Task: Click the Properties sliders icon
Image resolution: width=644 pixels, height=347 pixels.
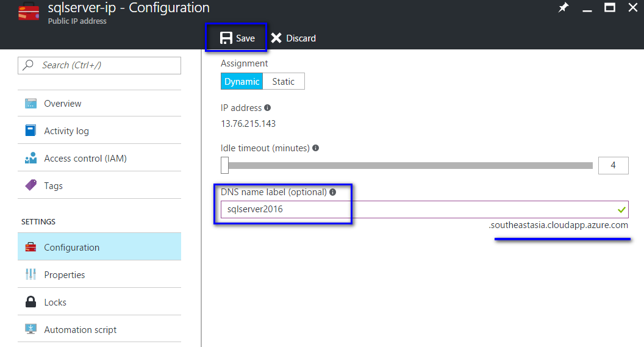Action: pos(31,274)
